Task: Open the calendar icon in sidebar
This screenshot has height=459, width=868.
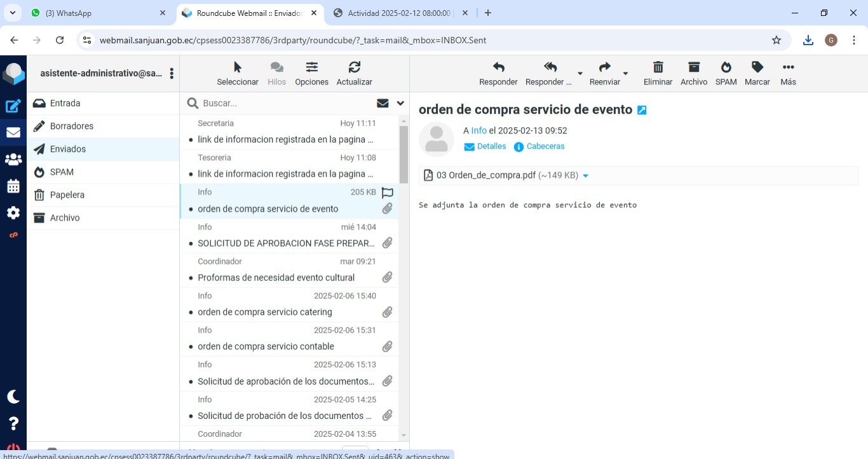Action: click(x=13, y=186)
